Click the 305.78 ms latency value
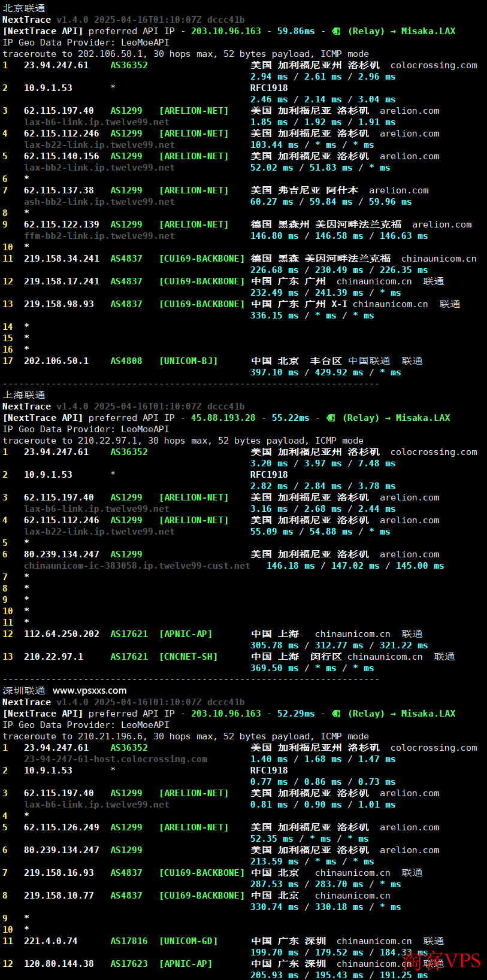487x980 pixels. click(274, 645)
